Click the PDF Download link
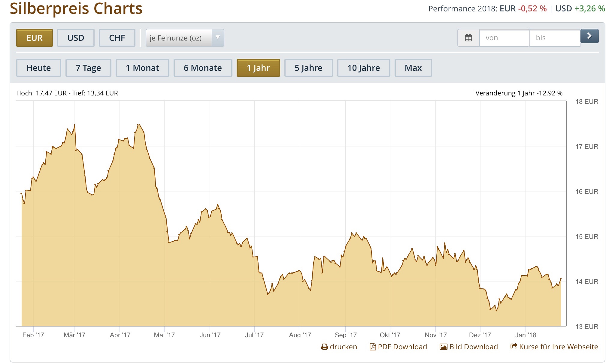Viewport: 615px width, 364px height. [x=402, y=347]
